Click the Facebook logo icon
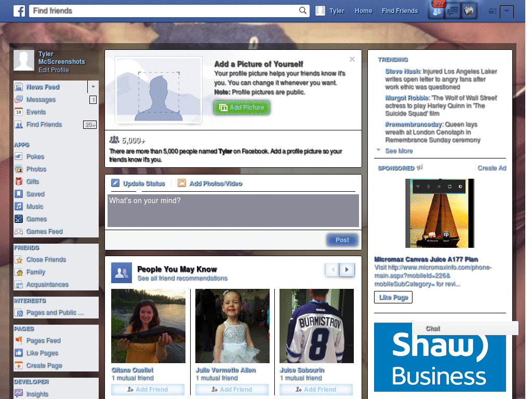Image resolution: width=532 pixels, height=399 pixels. 19,11
